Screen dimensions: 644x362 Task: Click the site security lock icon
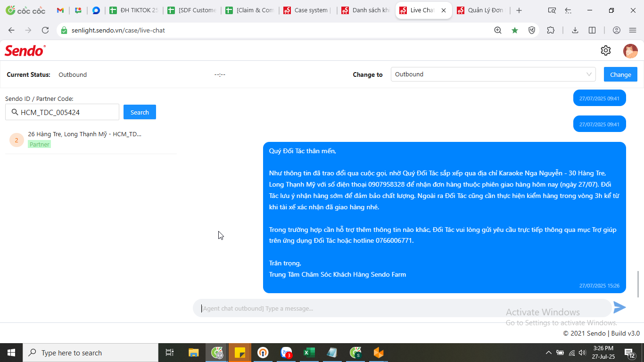click(x=64, y=30)
